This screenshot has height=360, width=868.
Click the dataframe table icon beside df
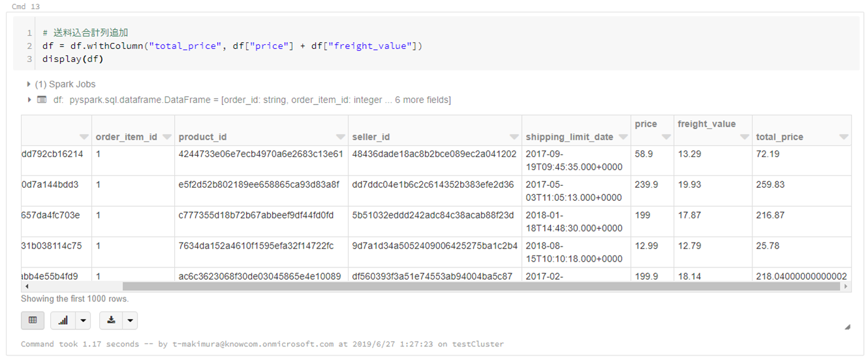(x=42, y=100)
